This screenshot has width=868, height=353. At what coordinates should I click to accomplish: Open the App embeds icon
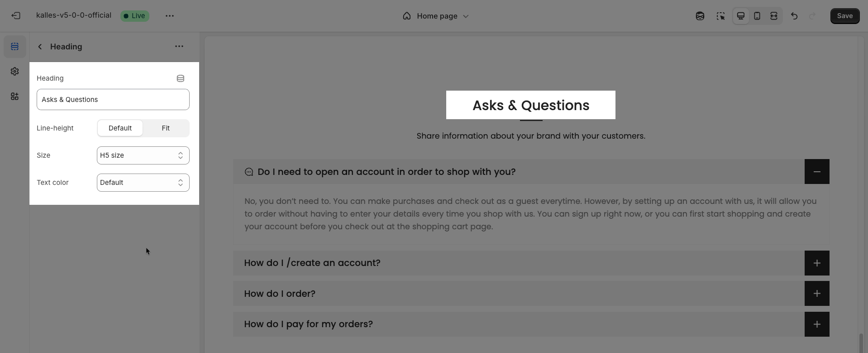15,97
